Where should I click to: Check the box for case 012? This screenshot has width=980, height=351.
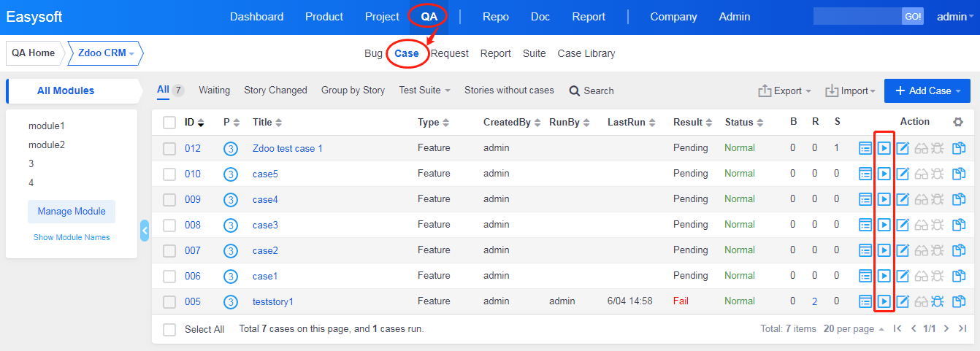tap(169, 149)
